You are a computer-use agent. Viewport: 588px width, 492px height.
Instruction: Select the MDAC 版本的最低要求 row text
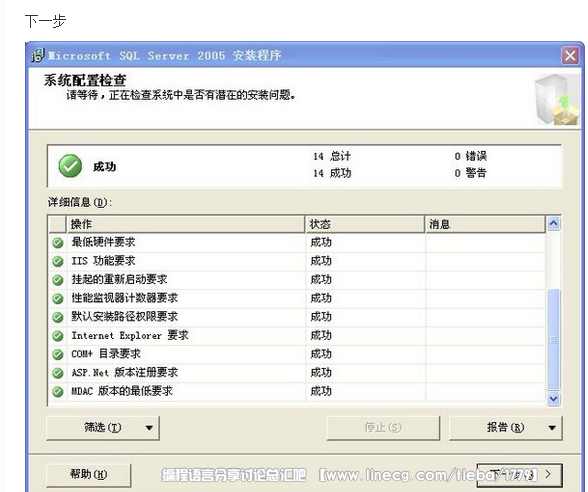point(122,391)
